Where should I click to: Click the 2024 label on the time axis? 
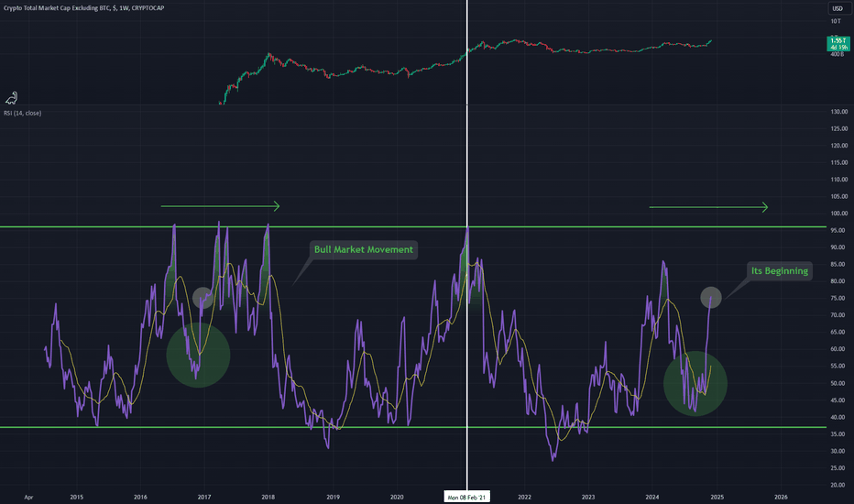[x=652, y=497]
